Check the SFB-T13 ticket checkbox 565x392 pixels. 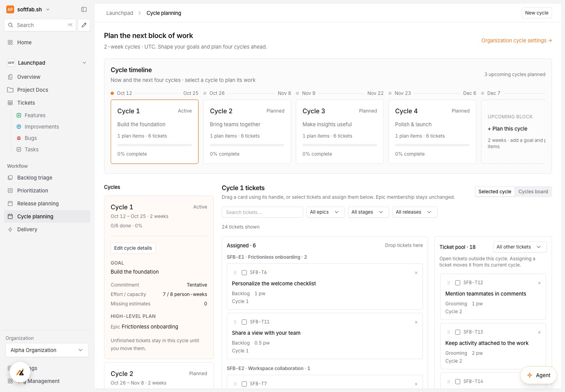[x=457, y=332]
